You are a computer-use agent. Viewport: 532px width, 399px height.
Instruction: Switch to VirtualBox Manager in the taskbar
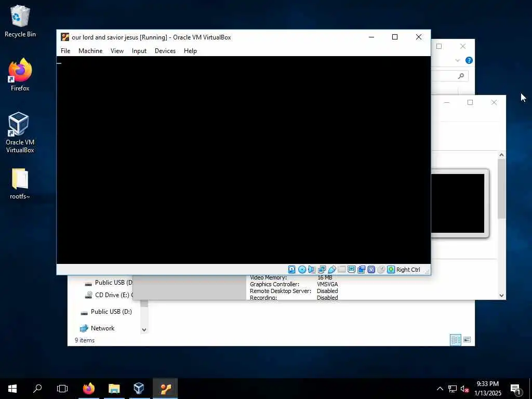(x=139, y=389)
